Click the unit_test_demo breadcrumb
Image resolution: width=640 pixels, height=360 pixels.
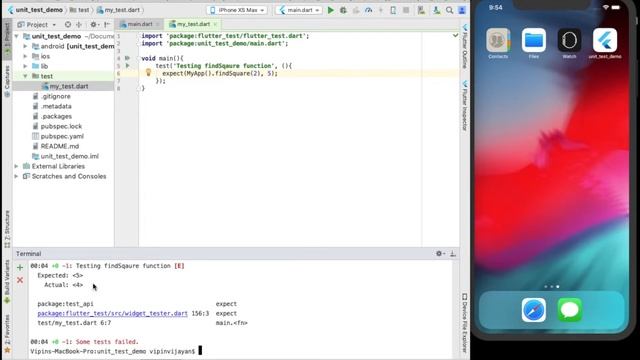click(x=35, y=10)
